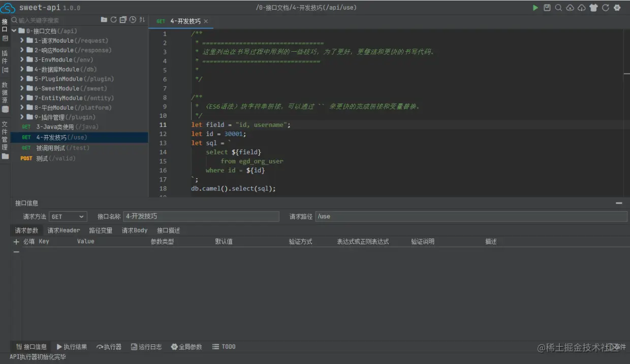The height and width of the screenshot is (364, 630).
Task: Click the 参数类型 column header
Action: click(162, 242)
